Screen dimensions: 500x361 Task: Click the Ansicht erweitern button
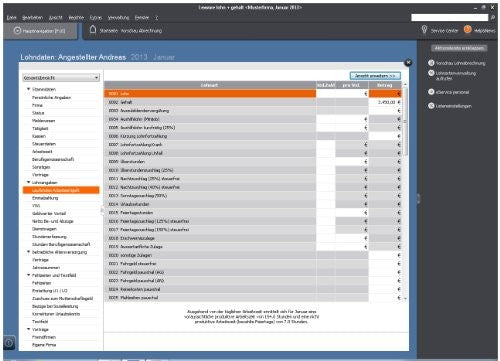[375, 76]
